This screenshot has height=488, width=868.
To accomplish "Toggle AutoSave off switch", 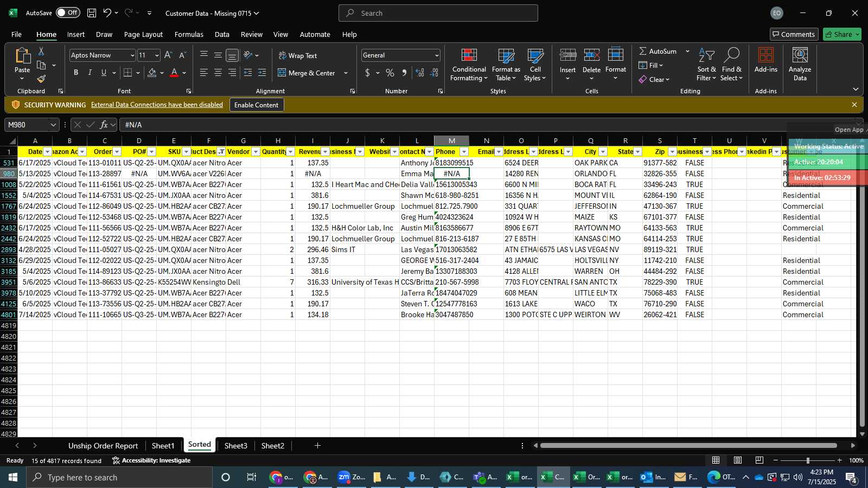I will coord(68,12).
